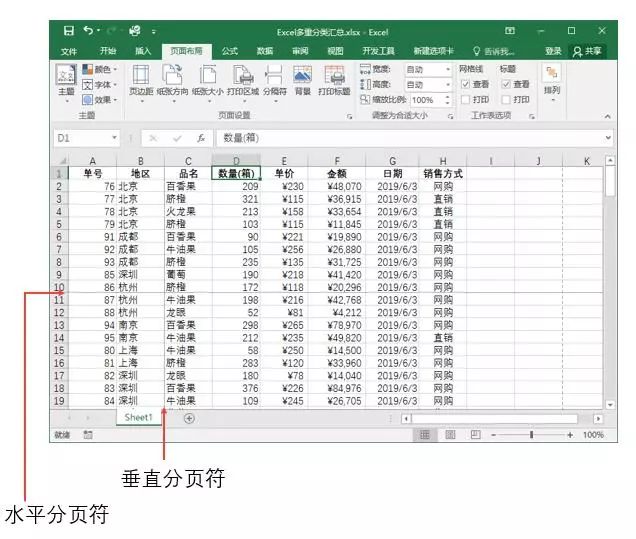The width and height of the screenshot is (636, 539).
Task: Enable 网格线 打印 gridlines print checkbox
Action: [x=465, y=100]
